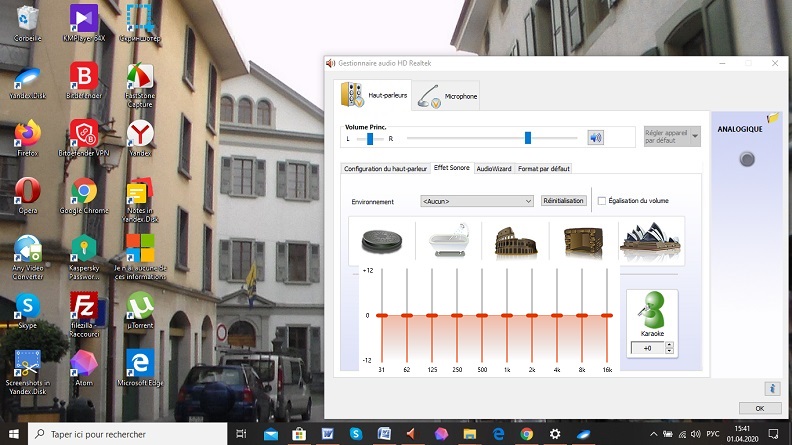Image resolution: width=792 pixels, height=445 pixels.
Task: Click the Karaoke icon
Action: click(x=652, y=311)
